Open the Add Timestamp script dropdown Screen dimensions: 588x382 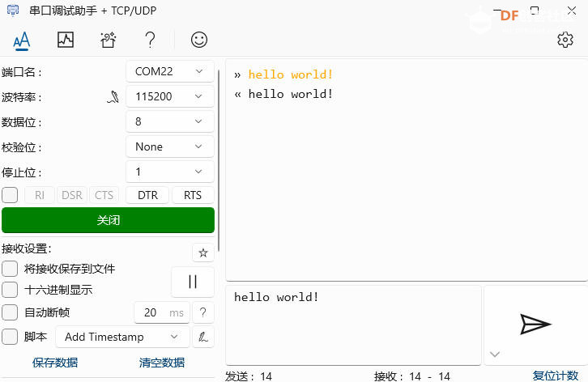(x=122, y=337)
